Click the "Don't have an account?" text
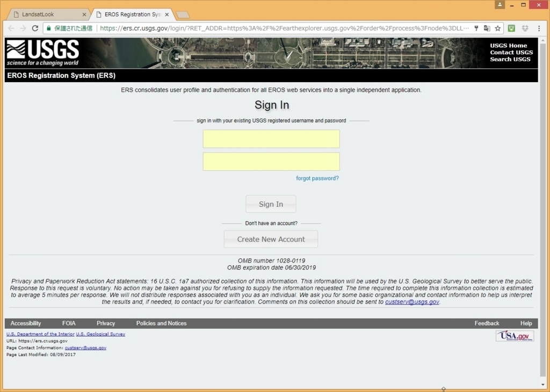550x392 pixels. click(x=271, y=223)
